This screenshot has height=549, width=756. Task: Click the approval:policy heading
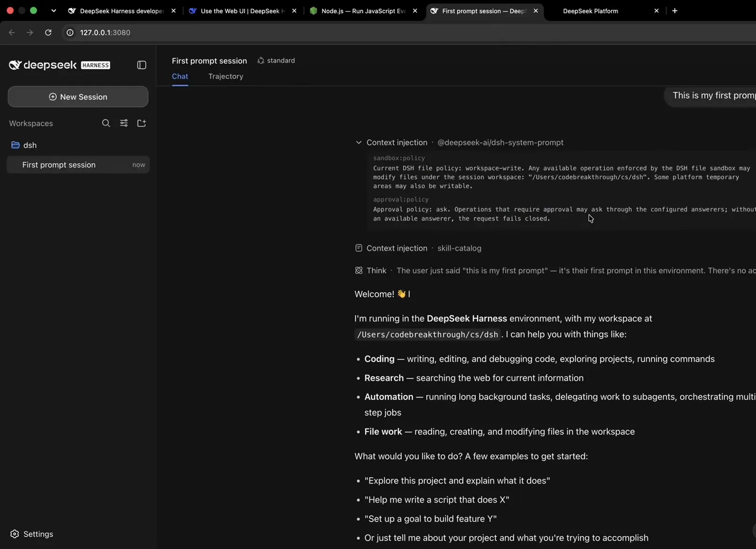[401, 200]
